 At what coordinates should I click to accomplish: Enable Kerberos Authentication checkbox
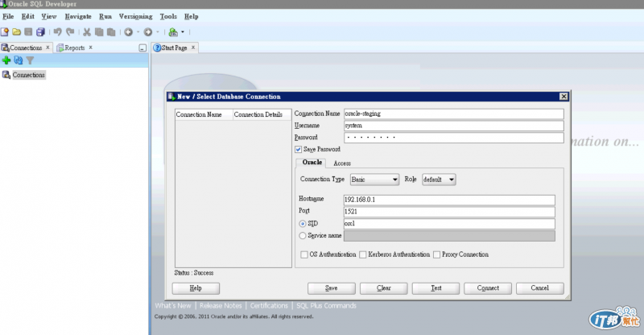point(363,254)
